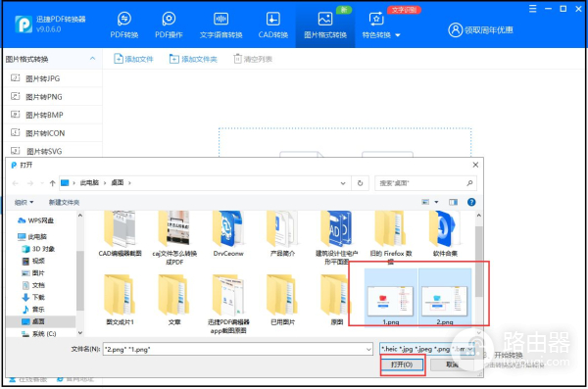Select the 已用图片 folder
The height and width of the screenshot is (389, 588).
282,300
